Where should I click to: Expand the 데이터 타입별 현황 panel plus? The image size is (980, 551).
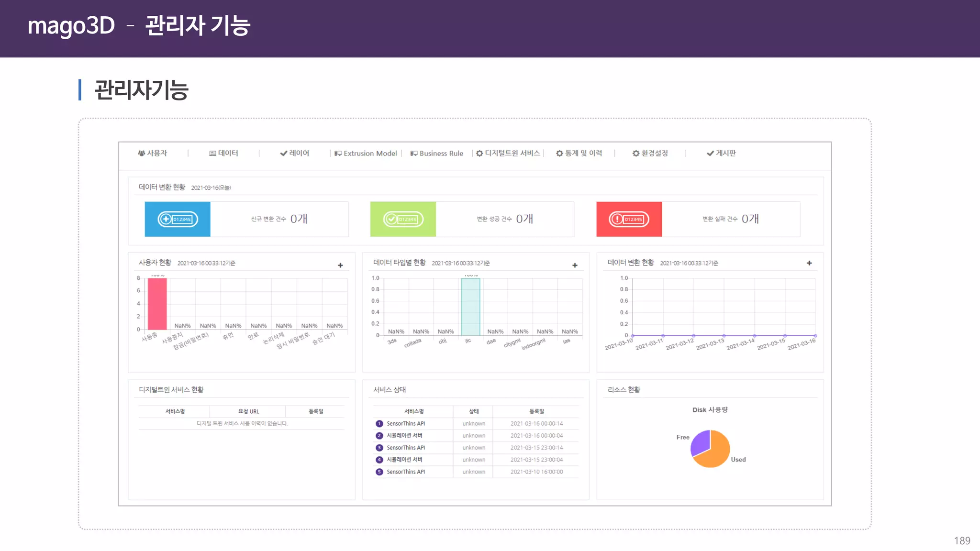(x=575, y=265)
